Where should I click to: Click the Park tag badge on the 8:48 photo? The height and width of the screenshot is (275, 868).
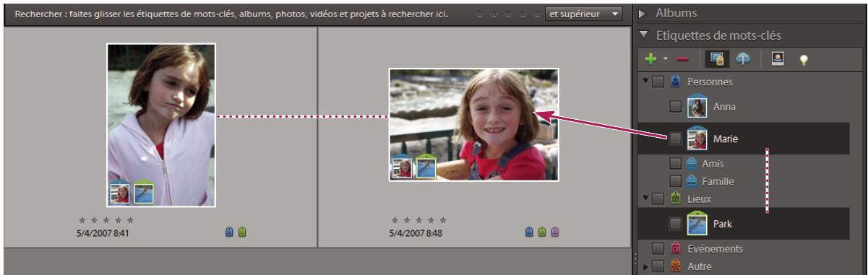[x=426, y=166]
